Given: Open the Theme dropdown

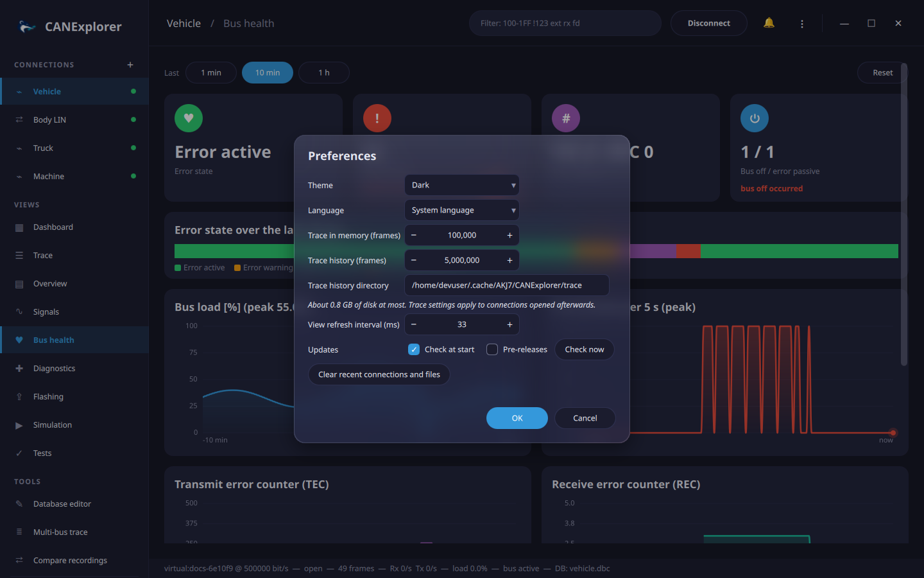Looking at the screenshot, I should (x=462, y=185).
